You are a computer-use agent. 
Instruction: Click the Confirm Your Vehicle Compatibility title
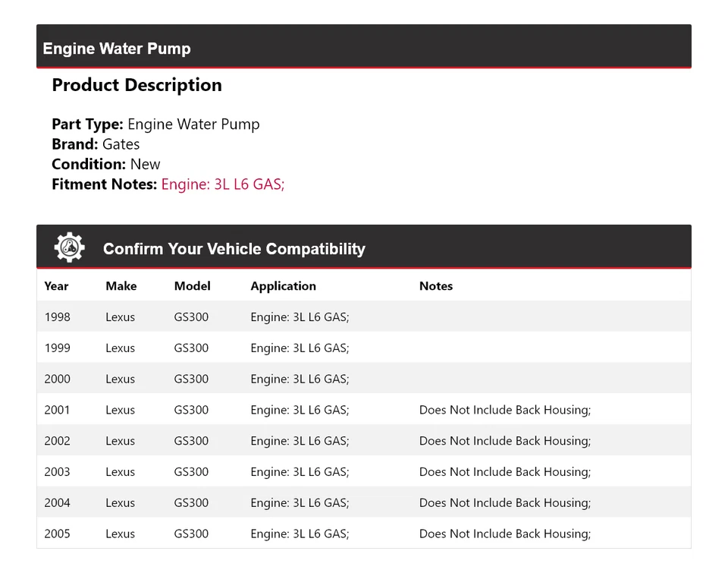pyautogui.click(x=234, y=249)
